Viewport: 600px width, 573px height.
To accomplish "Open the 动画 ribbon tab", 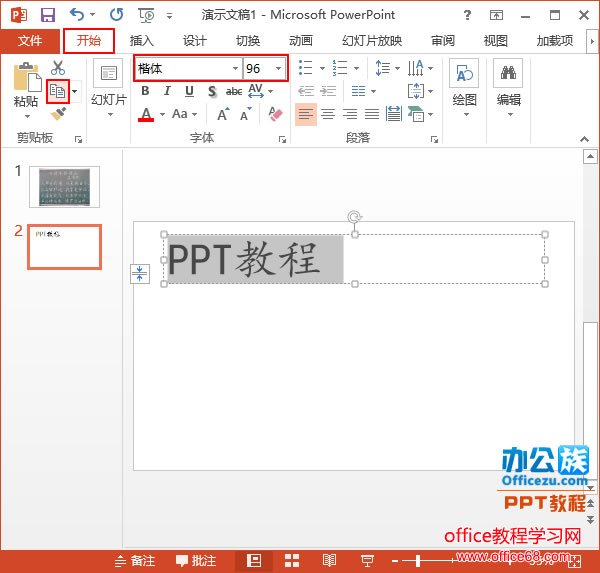I will pos(300,41).
